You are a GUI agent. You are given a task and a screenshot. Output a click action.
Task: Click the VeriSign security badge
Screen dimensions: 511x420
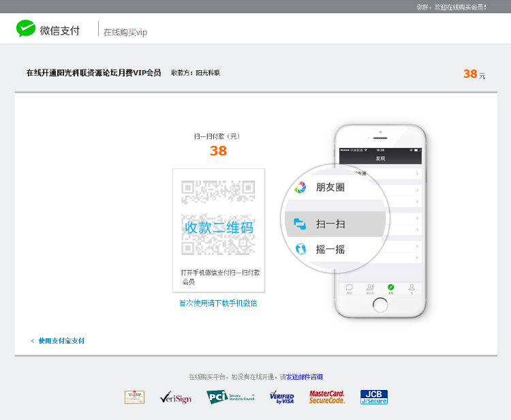click(x=175, y=397)
